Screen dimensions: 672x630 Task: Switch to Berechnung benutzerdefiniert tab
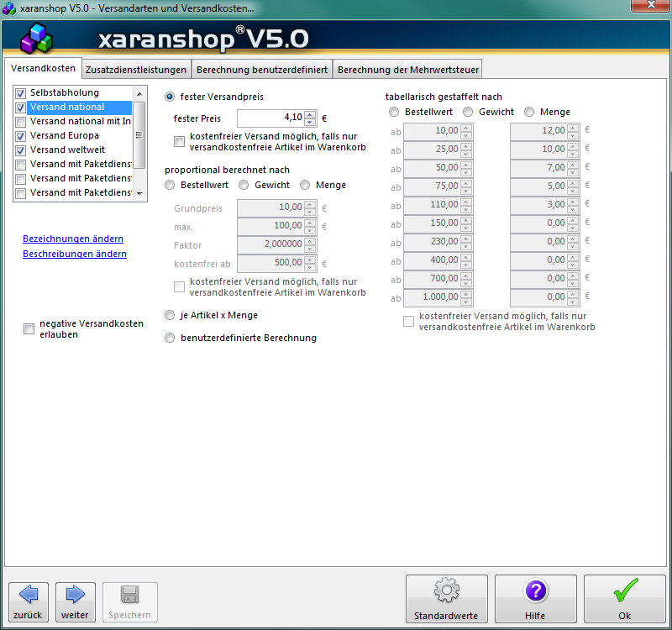[262, 70]
